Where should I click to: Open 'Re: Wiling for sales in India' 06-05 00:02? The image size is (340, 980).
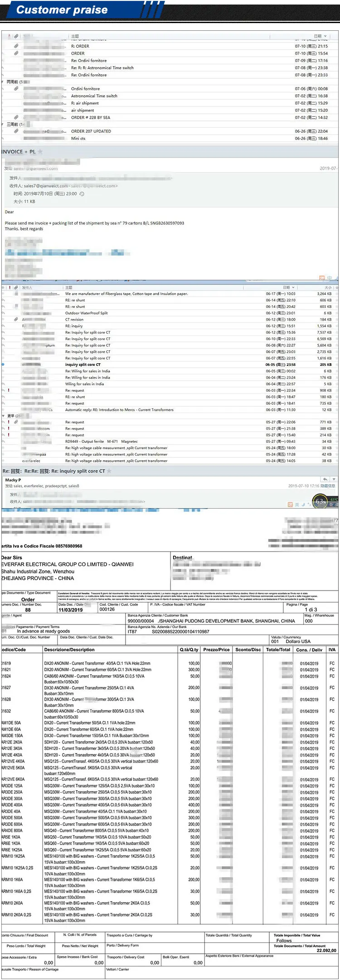(87, 371)
